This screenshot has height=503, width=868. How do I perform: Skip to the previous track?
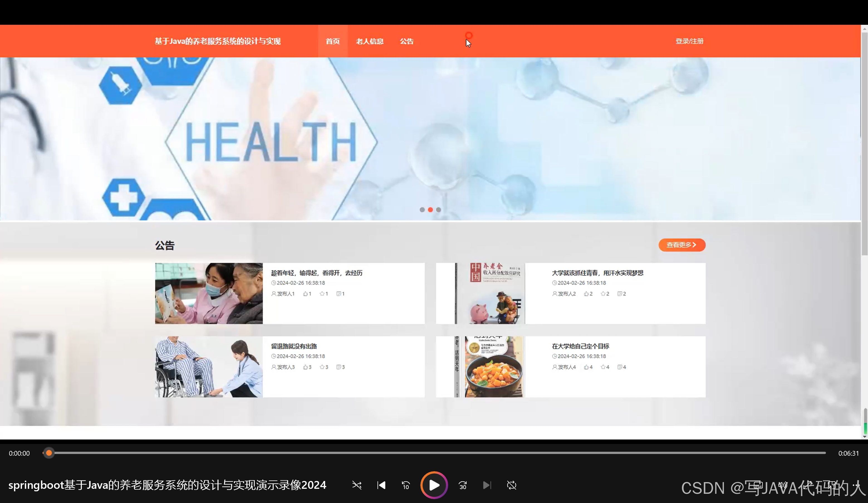381,485
